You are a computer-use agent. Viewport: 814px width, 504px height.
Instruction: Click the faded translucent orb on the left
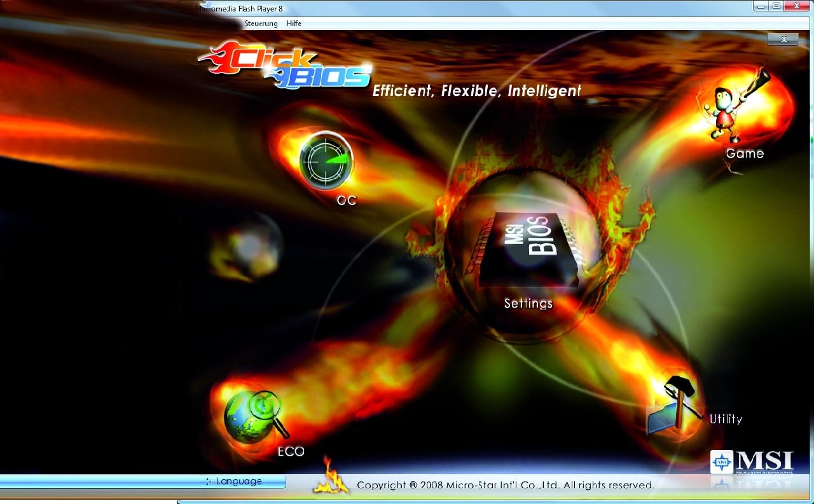coord(248,248)
